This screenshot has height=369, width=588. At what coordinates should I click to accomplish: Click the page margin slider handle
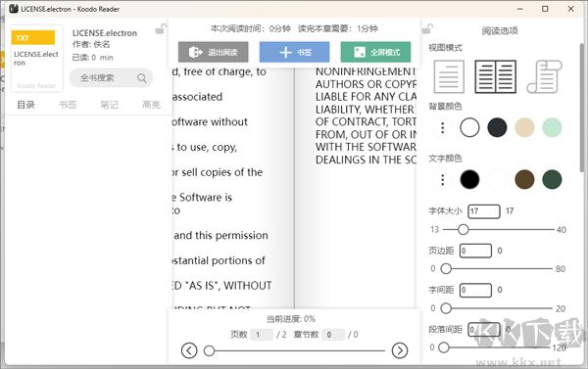(446, 268)
